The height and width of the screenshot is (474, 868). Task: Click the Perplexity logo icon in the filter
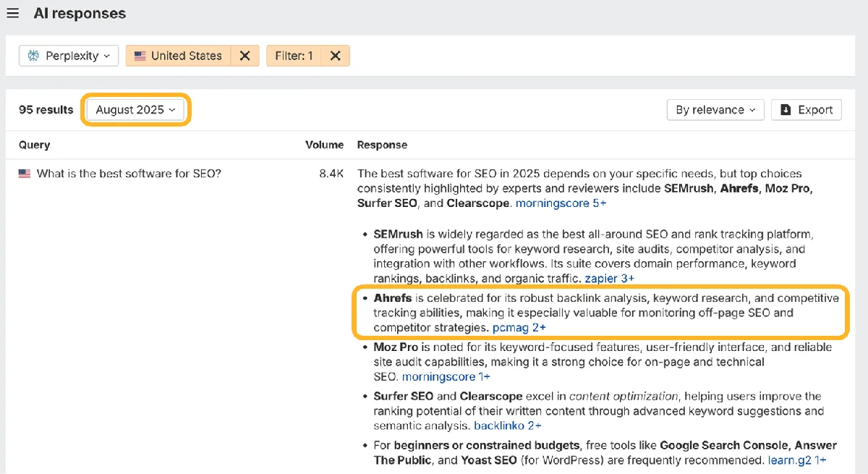(x=33, y=56)
